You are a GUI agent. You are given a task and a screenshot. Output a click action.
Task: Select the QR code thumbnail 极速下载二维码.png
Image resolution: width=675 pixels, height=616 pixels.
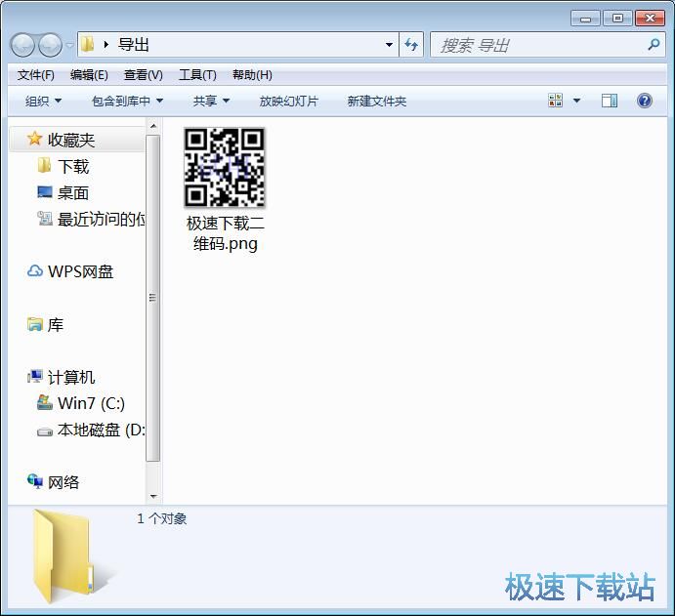225,167
